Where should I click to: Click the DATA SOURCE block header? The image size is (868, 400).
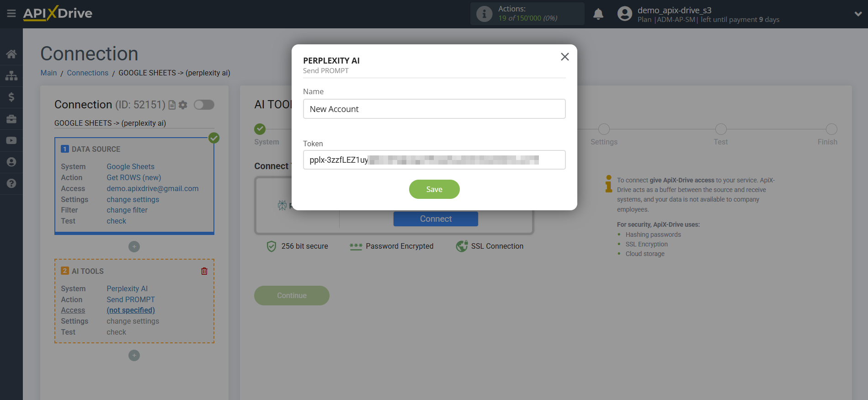pyautogui.click(x=96, y=149)
